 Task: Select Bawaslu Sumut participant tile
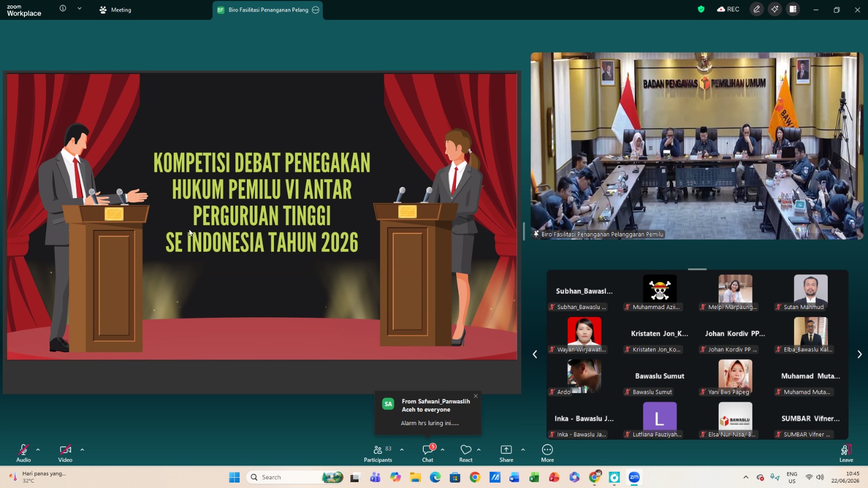tap(660, 377)
